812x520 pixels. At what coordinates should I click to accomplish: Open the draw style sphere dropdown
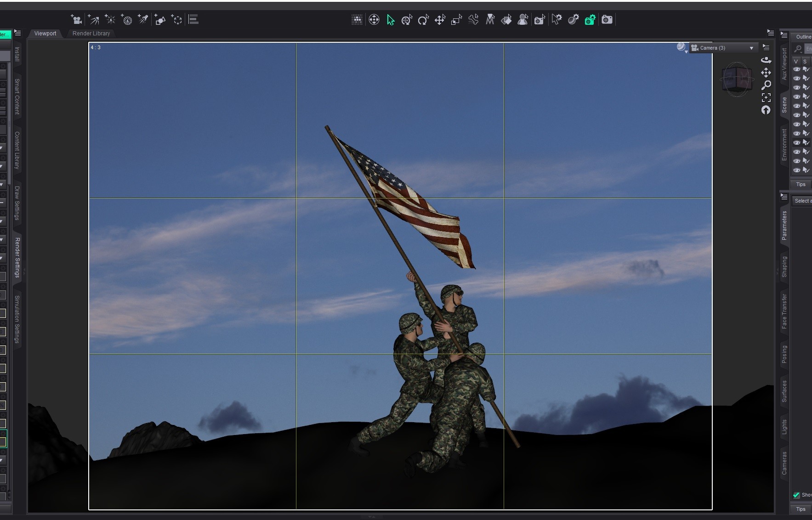(x=682, y=47)
